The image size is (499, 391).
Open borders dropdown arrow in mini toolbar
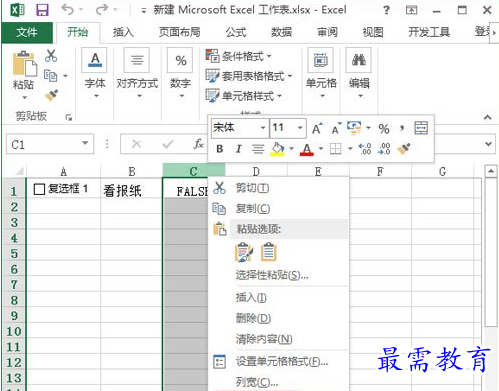point(350,149)
